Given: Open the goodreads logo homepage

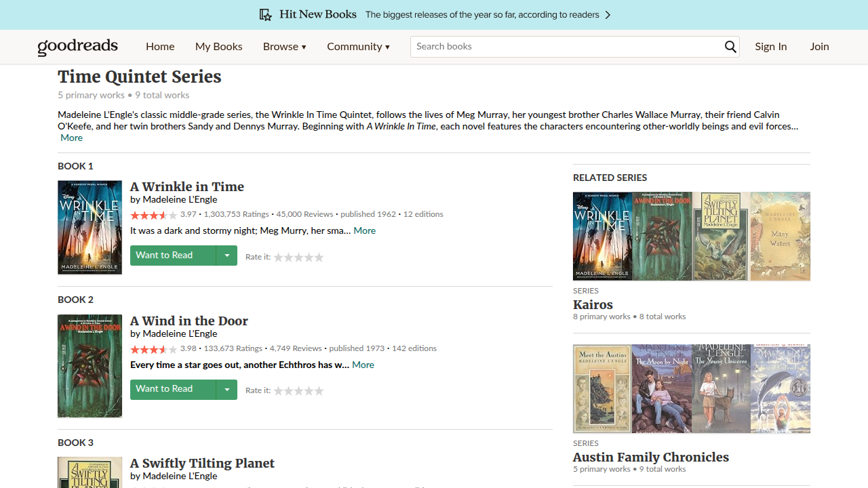Looking at the screenshot, I should pyautogui.click(x=78, y=46).
